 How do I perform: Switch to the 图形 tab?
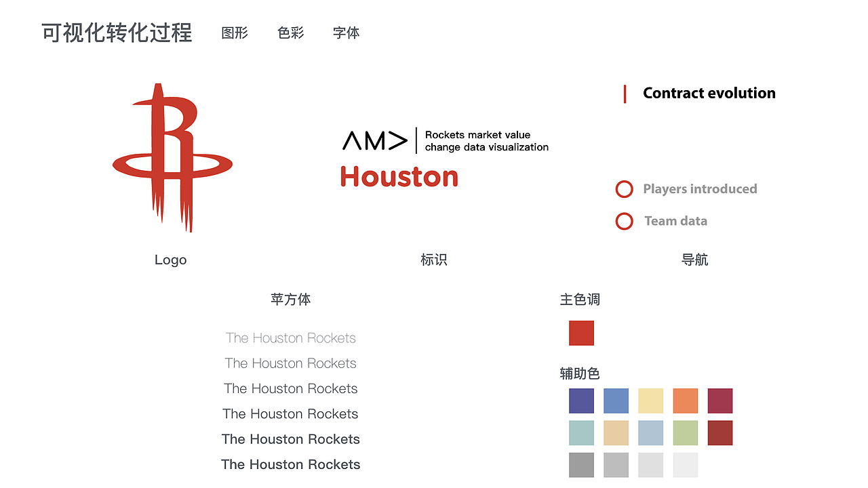tap(235, 33)
